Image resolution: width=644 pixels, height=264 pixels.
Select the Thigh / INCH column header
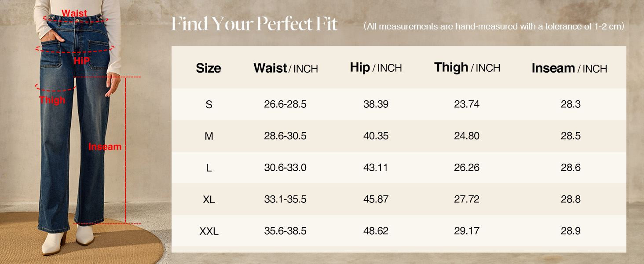click(x=467, y=68)
